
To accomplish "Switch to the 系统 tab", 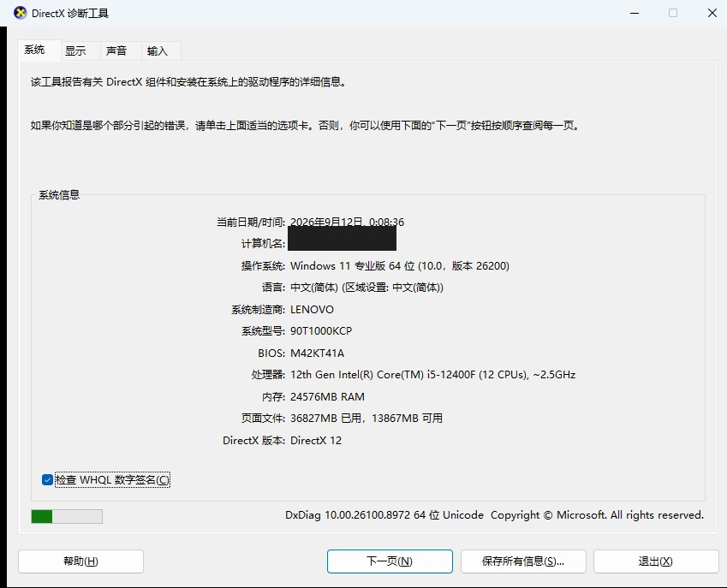I will (39, 50).
